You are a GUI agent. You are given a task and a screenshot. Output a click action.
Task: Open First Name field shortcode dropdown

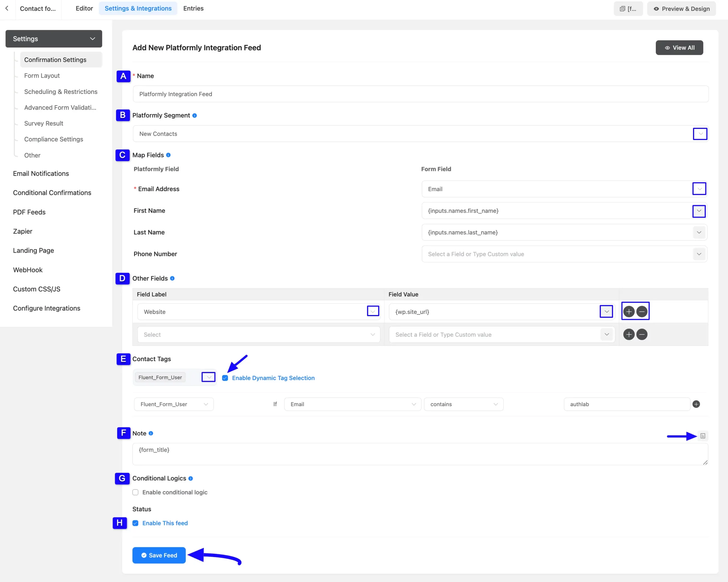[x=699, y=211]
